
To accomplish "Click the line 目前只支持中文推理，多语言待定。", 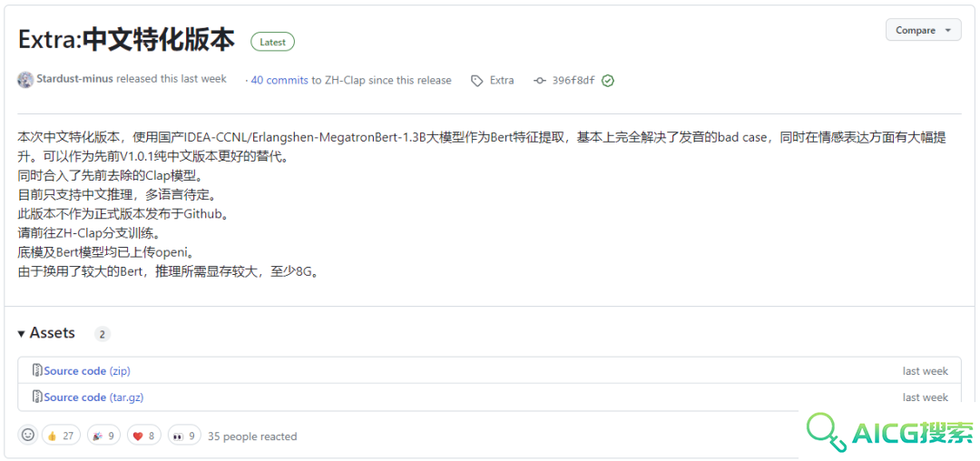I will [x=117, y=195].
